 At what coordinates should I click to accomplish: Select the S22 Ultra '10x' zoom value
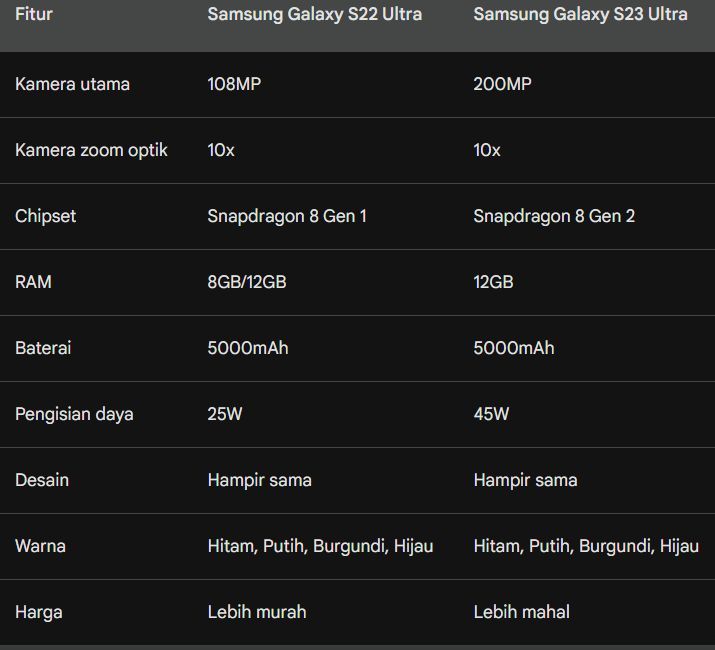221,151
